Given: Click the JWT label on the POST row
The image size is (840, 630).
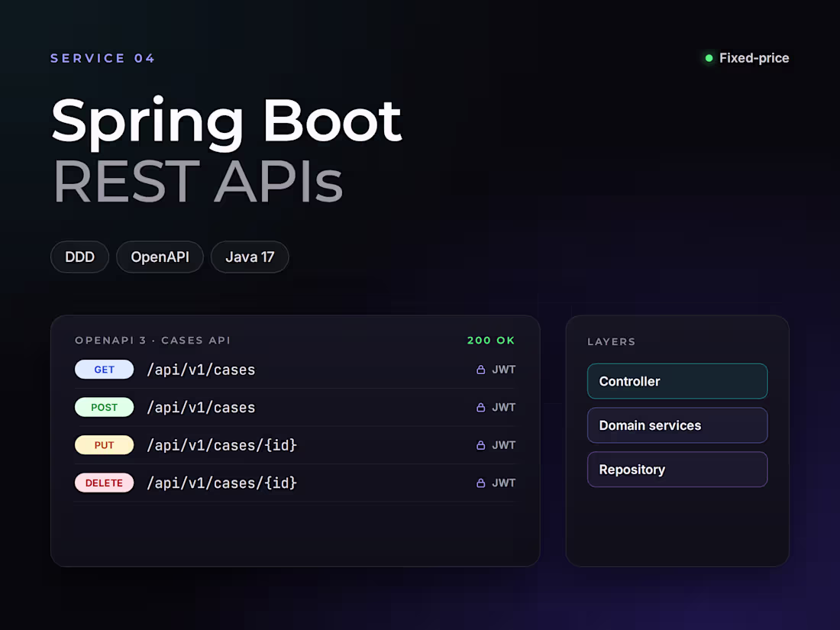Looking at the screenshot, I should (x=503, y=408).
